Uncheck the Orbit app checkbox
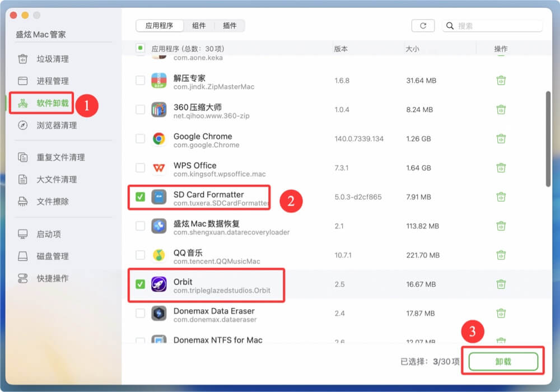The image size is (560, 392). (141, 284)
